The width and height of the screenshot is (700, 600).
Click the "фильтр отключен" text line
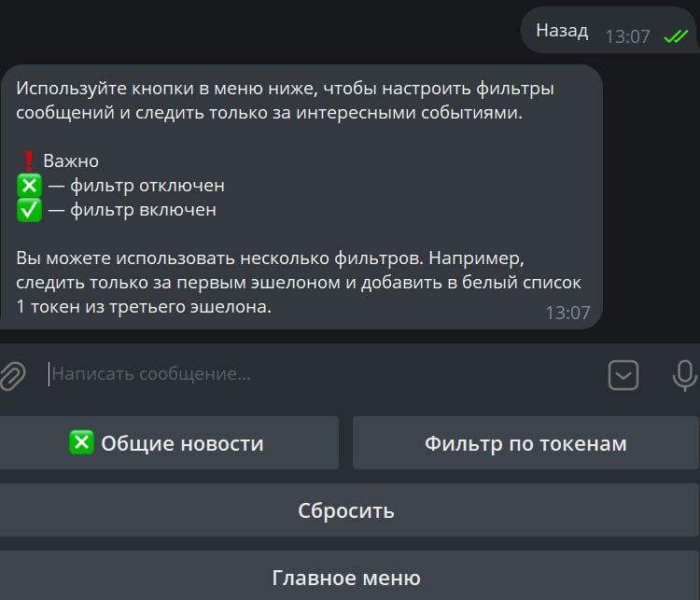pyautogui.click(x=147, y=186)
